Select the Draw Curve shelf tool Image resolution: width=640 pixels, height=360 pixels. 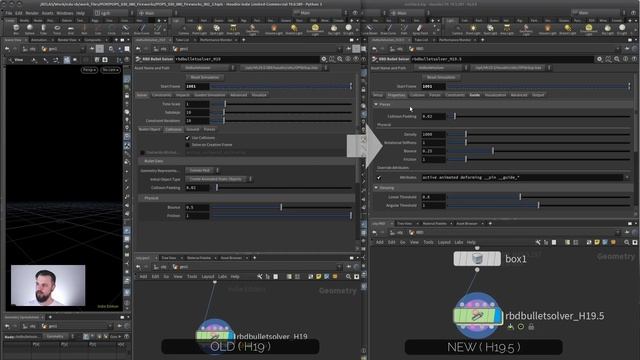click(x=142, y=29)
